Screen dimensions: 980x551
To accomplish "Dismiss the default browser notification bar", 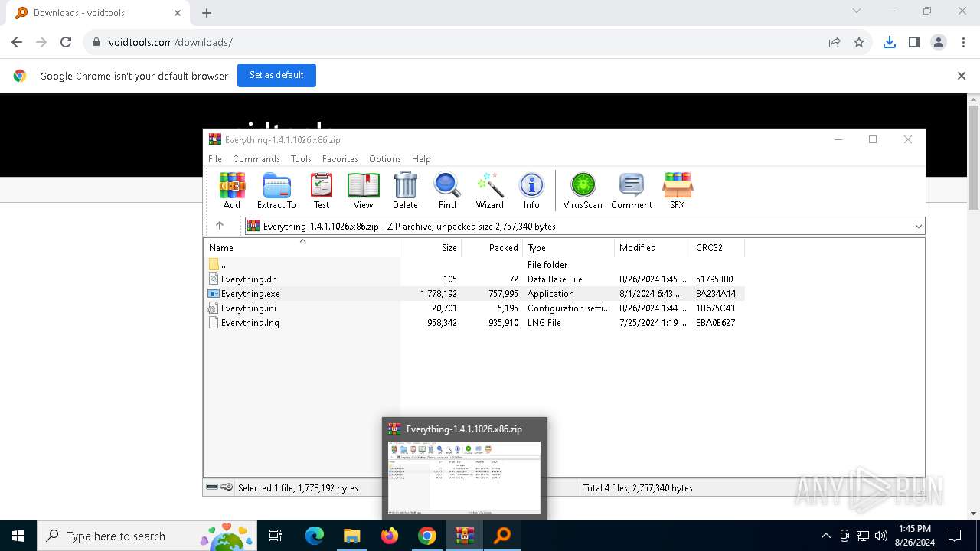I will coord(962,76).
